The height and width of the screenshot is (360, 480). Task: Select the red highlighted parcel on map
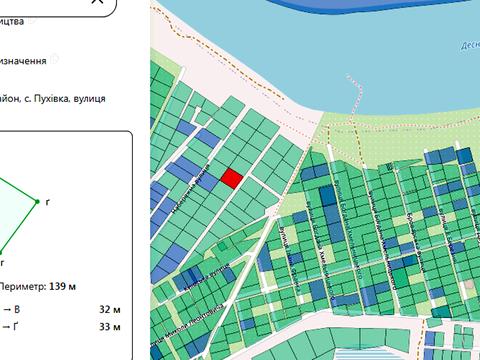(232, 178)
